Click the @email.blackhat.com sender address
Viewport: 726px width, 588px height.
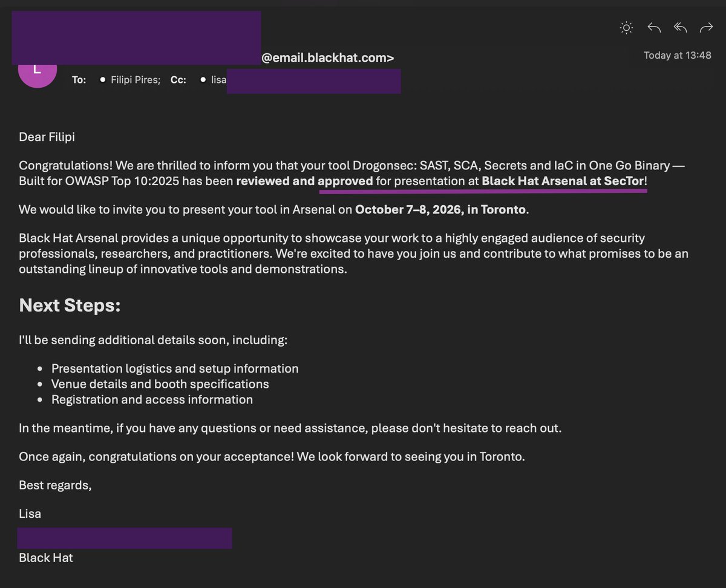click(327, 58)
